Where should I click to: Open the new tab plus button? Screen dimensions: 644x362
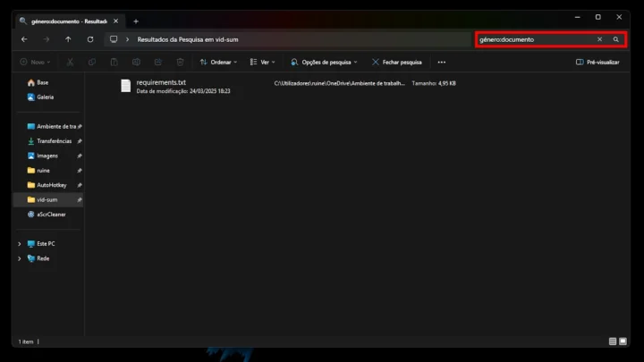(136, 21)
